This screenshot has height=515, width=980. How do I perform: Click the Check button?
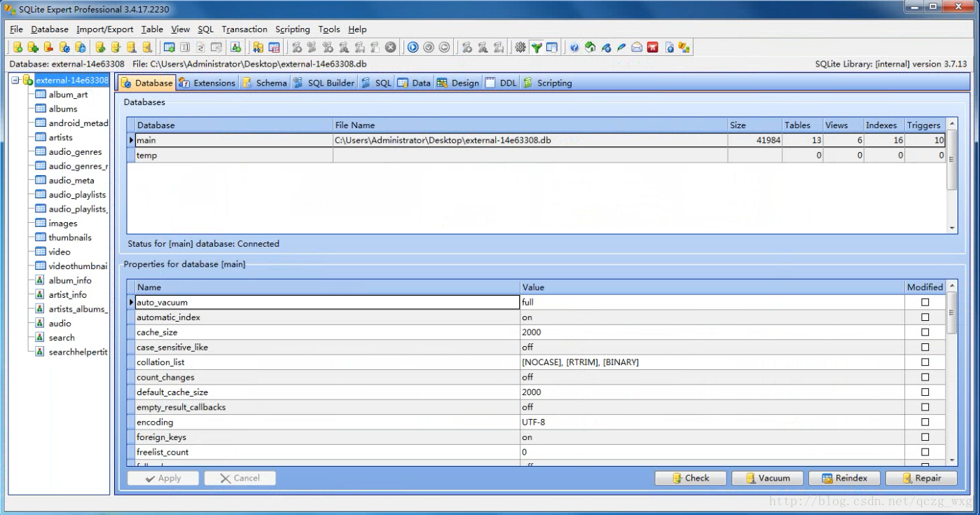[x=691, y=478]
